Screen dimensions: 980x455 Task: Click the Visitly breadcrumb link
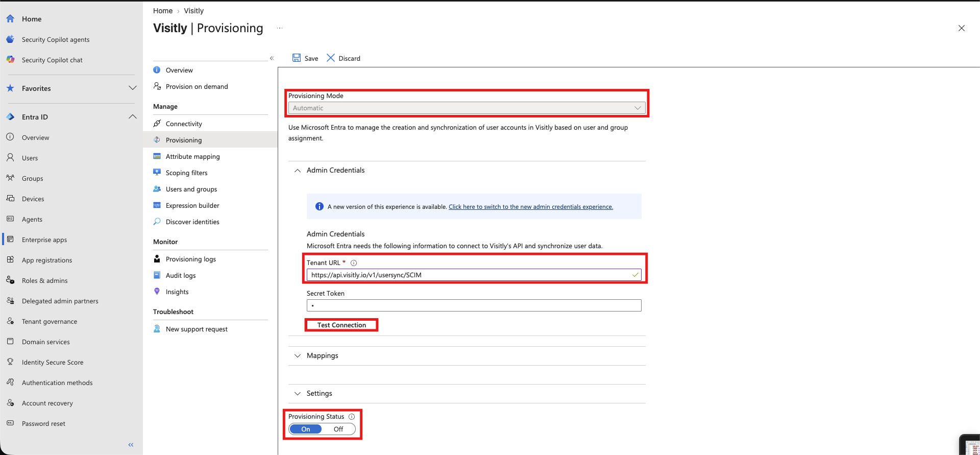(x=194, y=11)
